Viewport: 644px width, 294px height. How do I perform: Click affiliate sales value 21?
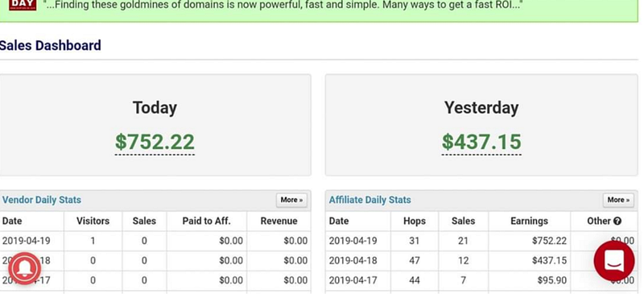[x=464, y=241]
